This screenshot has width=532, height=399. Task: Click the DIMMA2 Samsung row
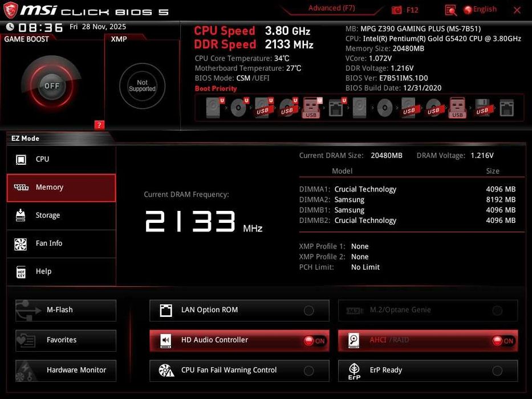(x=407, y=199)
